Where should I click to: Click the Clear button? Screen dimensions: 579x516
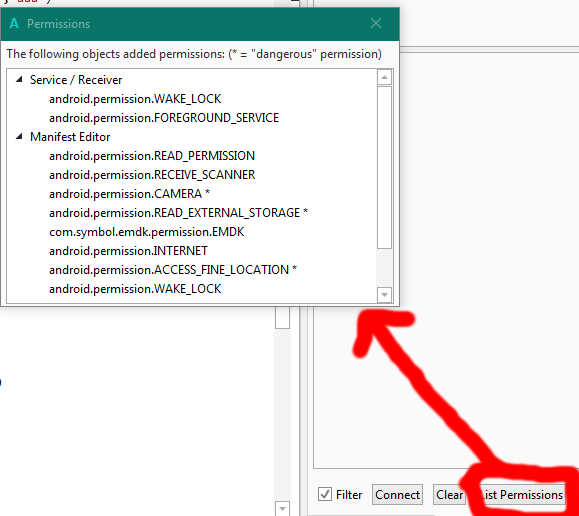coord(449,495)
